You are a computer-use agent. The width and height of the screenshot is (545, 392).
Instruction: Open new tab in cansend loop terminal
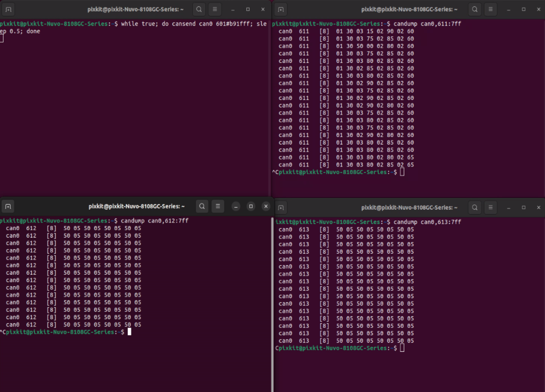point(8,9)
